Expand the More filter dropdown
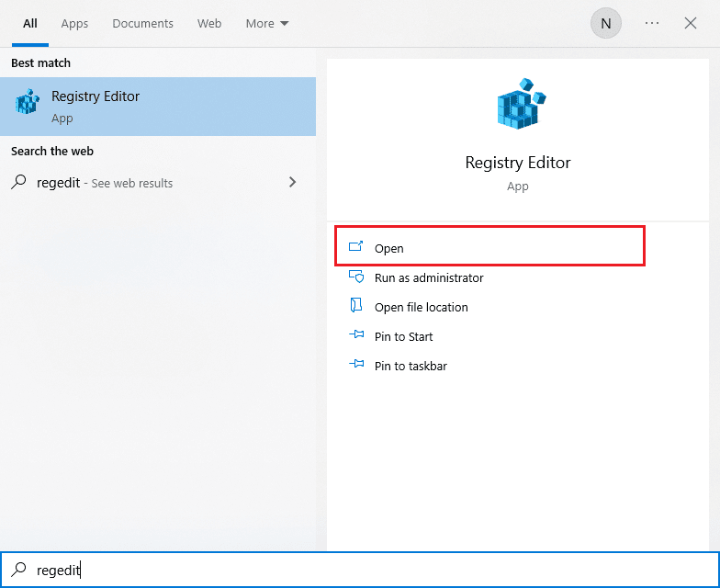 [267, 24]
